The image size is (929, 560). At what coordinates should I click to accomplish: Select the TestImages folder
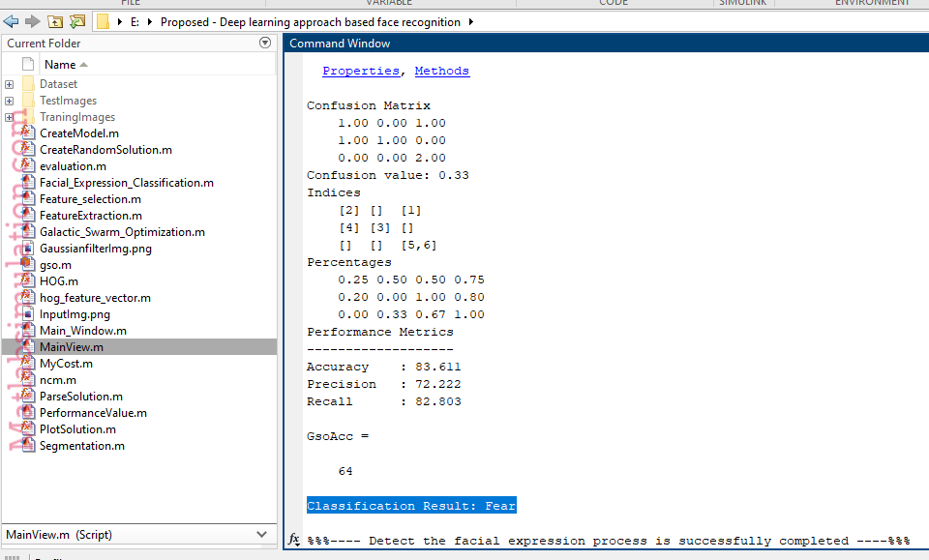click(68, 101)
